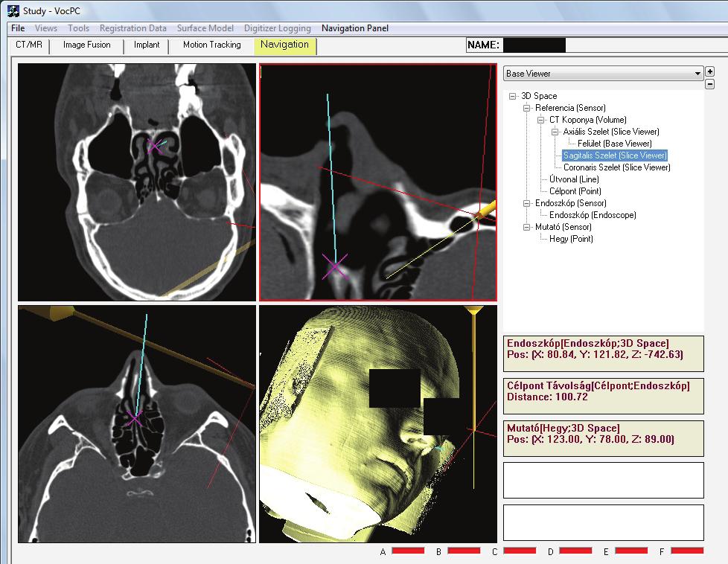The height and width of the screenshot is (564, 728).
Task: Open the Tools menu
Action: click(78, 28)
